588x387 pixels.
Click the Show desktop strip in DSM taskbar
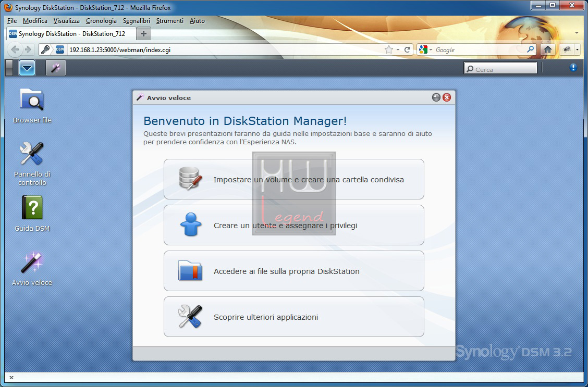click(x=9, y=68)
